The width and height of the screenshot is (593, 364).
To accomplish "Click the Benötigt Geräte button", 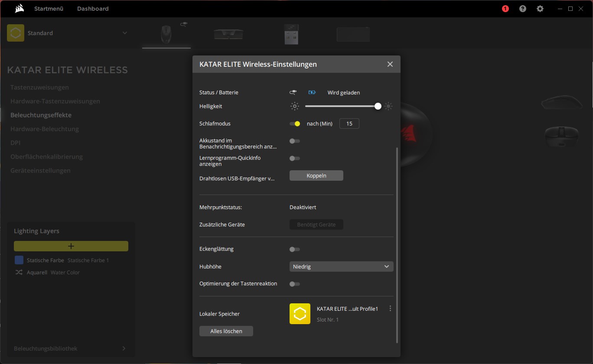I will [316, 224].
